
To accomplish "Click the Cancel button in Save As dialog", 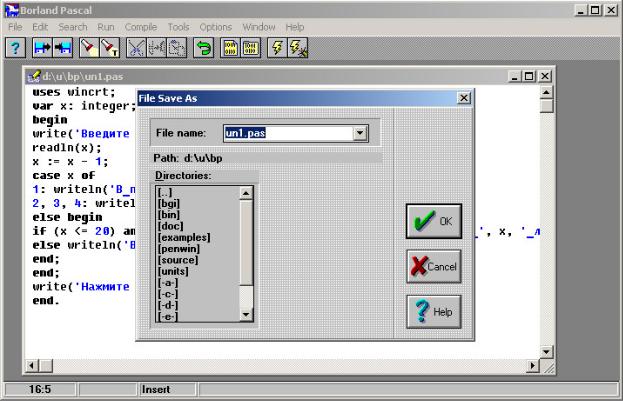I will point(434,266).
